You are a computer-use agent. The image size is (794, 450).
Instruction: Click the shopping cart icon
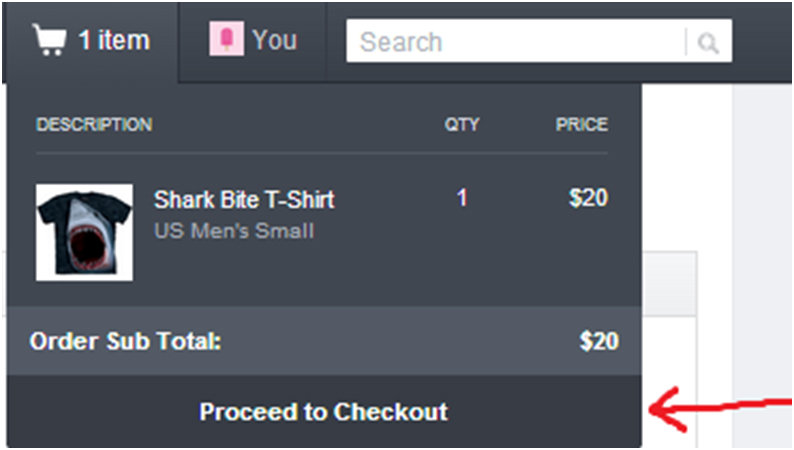(x=49, y=41)
